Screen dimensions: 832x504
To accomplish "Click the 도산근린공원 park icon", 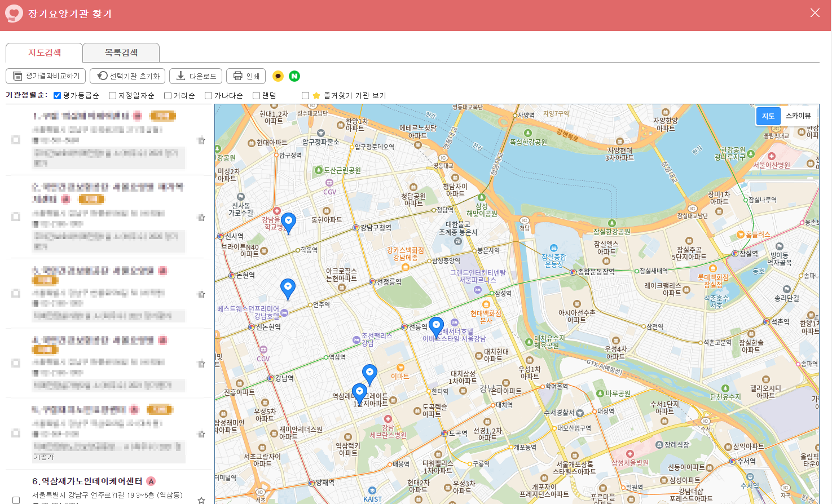I will [x=319, y=170].
